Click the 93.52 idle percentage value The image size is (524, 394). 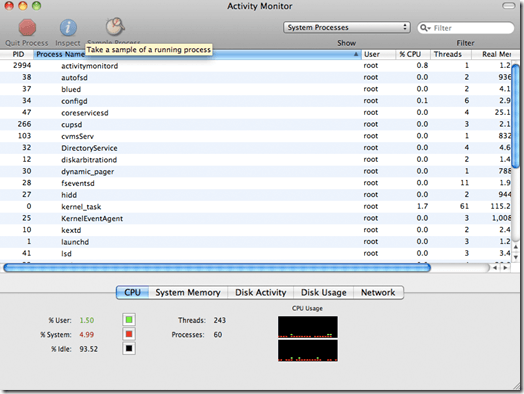tap(89, 349)
